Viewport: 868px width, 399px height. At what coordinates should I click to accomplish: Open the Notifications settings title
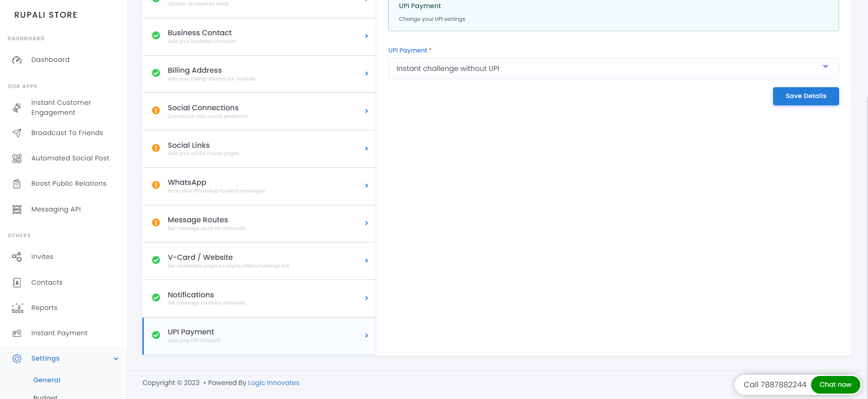(191, 295)
